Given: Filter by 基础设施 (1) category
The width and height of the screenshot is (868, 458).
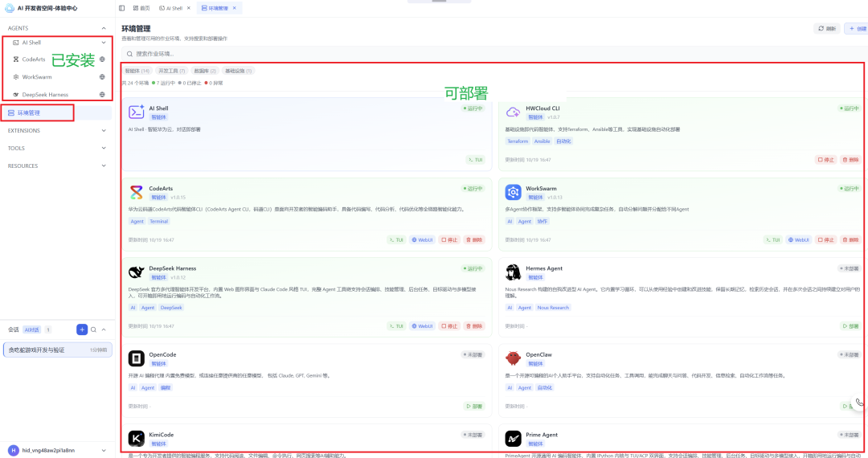Looking at the screenshot, I should (x=238, y=71).
